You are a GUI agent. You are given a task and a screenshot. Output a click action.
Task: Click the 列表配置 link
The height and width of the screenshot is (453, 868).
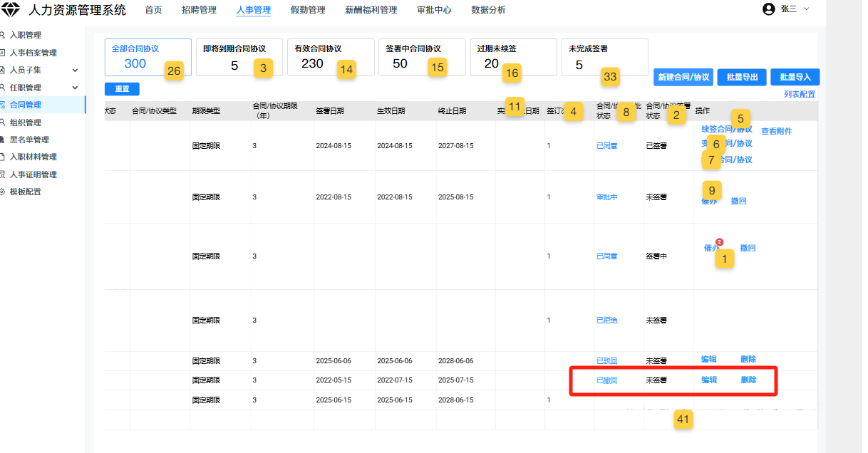pyautogui.click(x=799, y=94)
